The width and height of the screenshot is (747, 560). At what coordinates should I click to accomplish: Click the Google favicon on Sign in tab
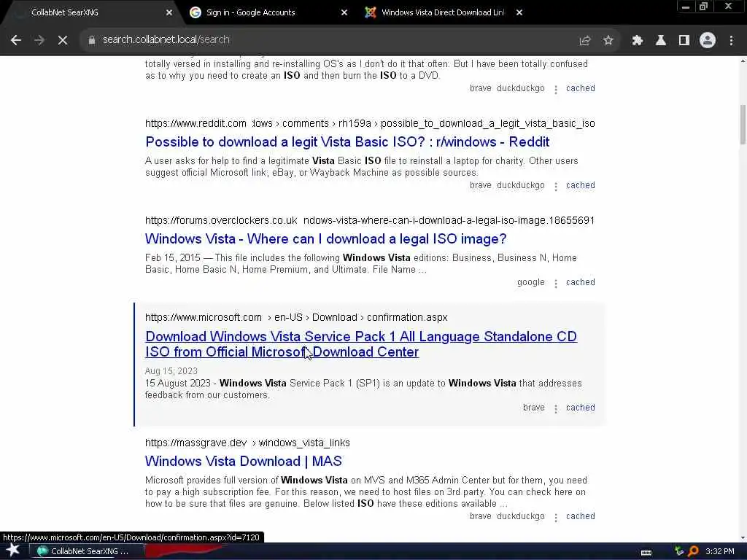pyautogui.click(x=196, y=12)
